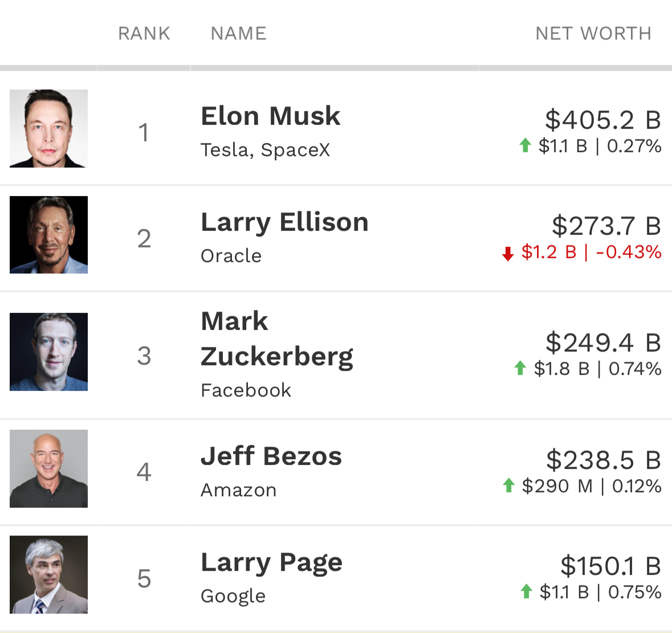Image resolution: width=672 pixels, height=633 pixels.
Task: Click the green up arrow beside $290 M
Action: coord(509,485)
